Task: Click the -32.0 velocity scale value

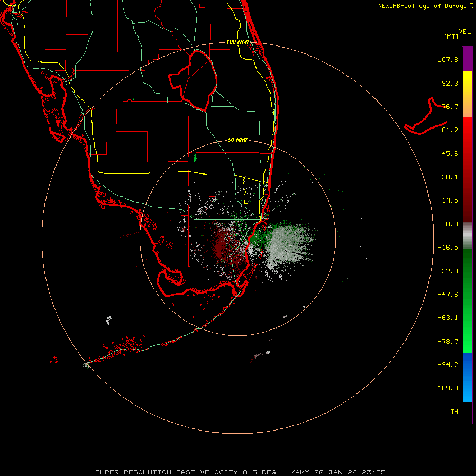Action: pyautogui.click(x=448, y=271)
